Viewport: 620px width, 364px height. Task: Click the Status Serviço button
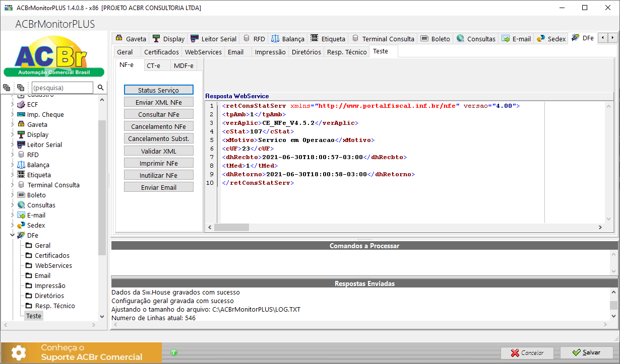[159, 90]
